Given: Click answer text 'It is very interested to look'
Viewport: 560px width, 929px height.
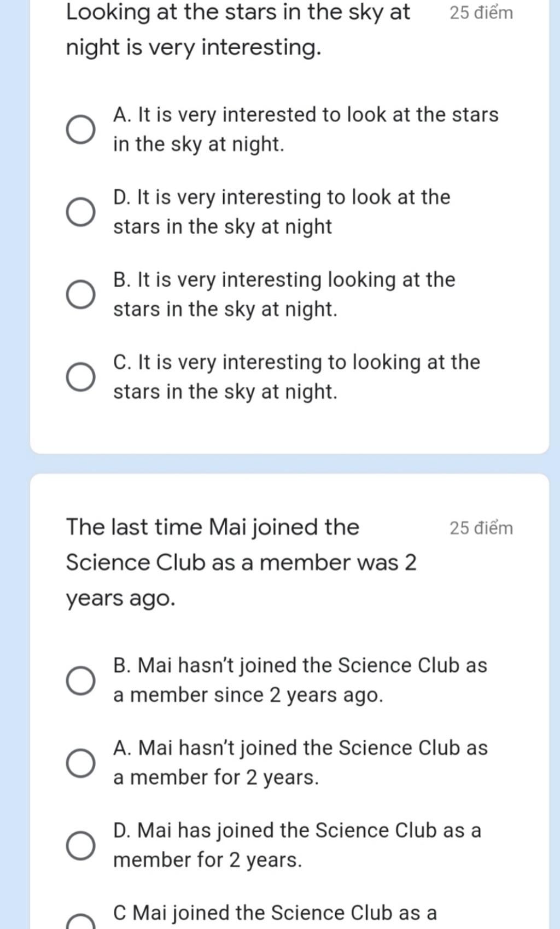Looking at the screenshot, I should 306,130.
